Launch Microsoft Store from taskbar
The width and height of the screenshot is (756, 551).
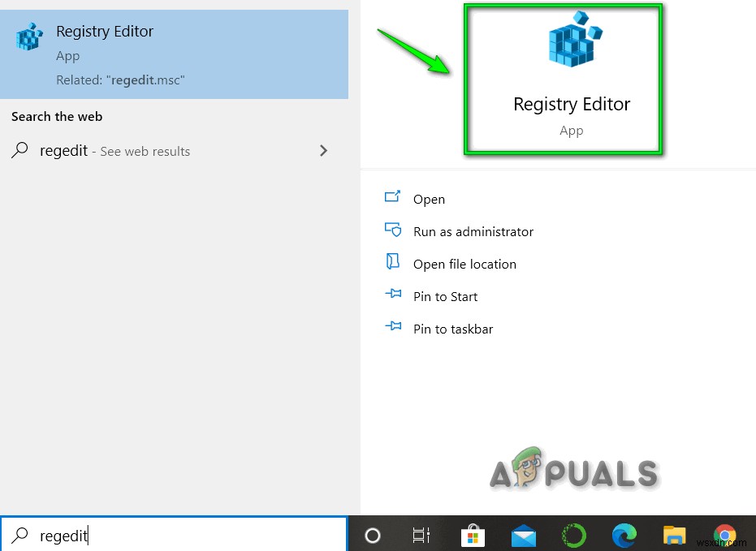(x=473, y=536)
